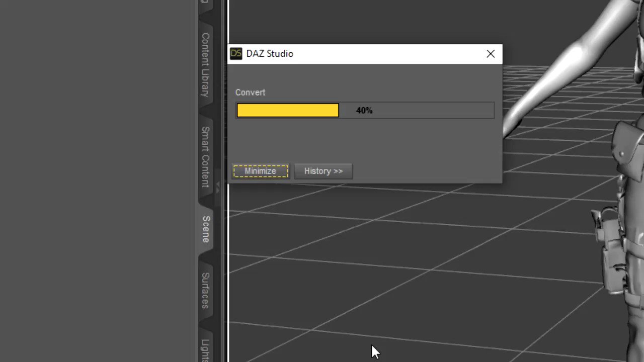Close the DAZ Studio progress dialog
The width and height of the screenshot is (644, 362).
(491, 54)
